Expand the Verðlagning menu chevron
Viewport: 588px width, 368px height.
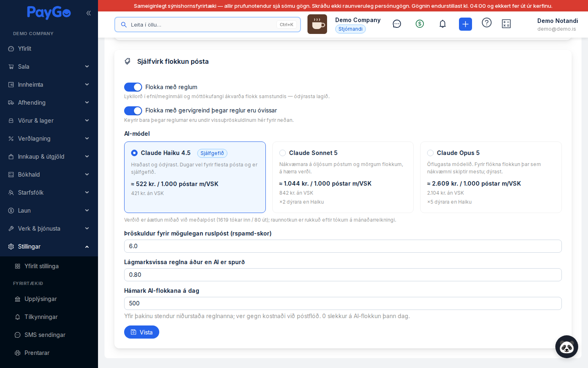pos(87,139)
